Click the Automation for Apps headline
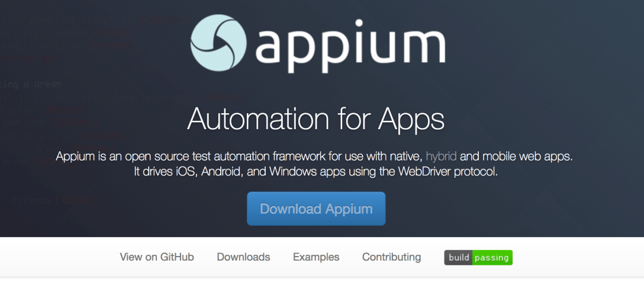Viewport: 644px width, 291px height. click(315, 119)
